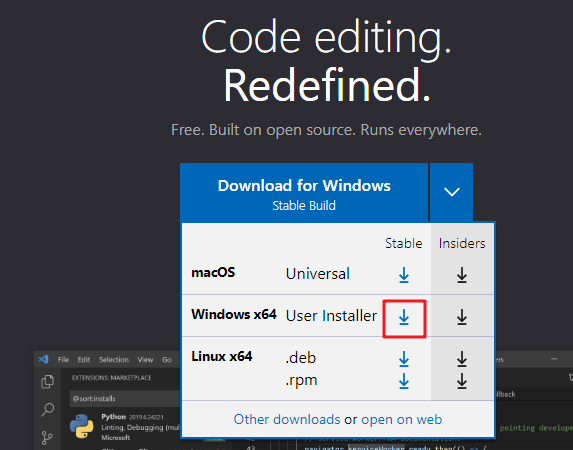Screen dimensions: 573x450
Task: Download Linux .deb Stable package
Action: pos(404,359)
